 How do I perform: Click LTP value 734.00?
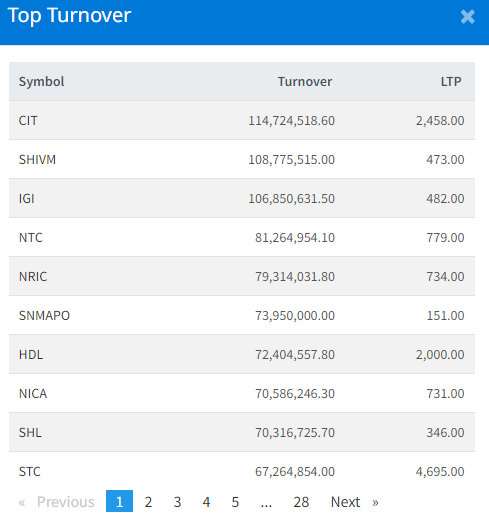[445, 276]
